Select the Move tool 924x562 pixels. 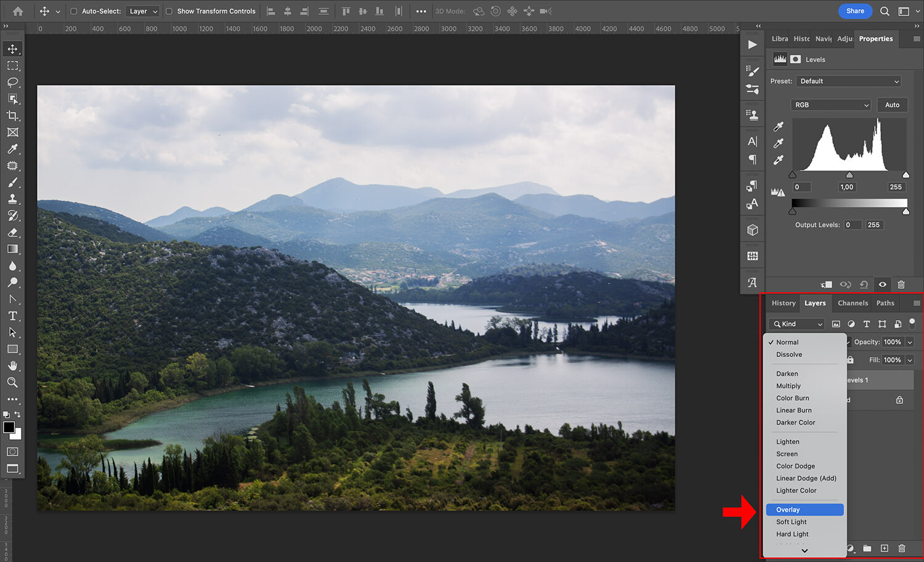[x=12, y=49]
